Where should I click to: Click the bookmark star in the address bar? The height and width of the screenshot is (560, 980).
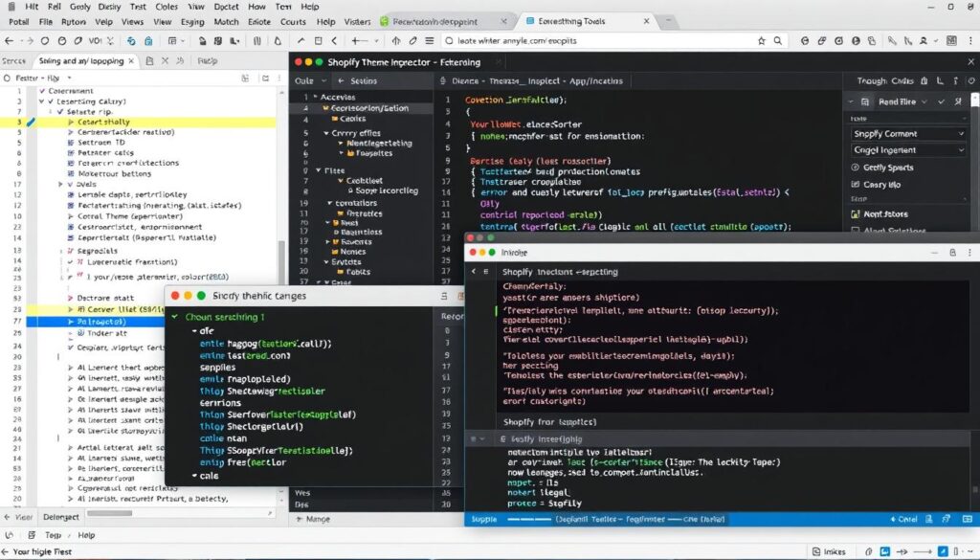tap(761, 40)
